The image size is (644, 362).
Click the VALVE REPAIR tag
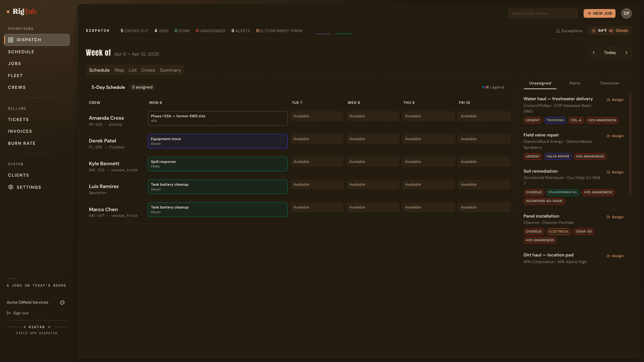click(557, 156)
